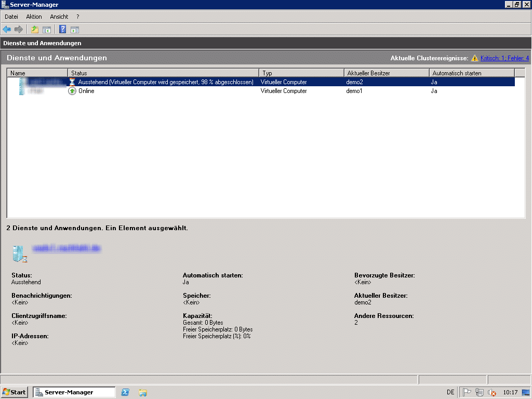
Task: Sort list by Status column header
Action: (163, 73)
